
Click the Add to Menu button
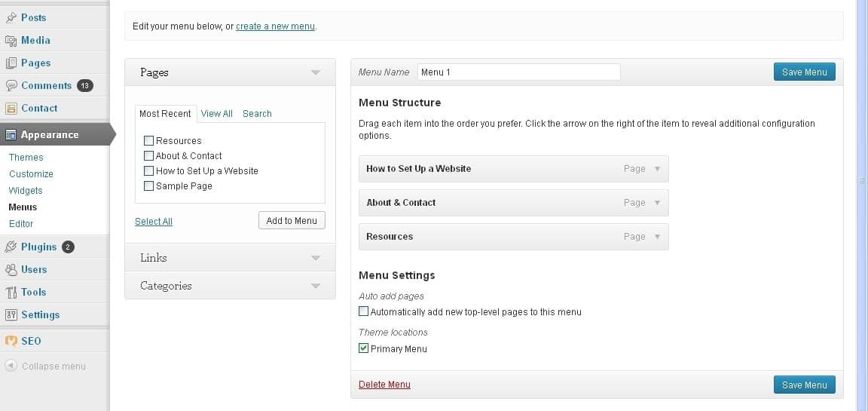[292, 220]
